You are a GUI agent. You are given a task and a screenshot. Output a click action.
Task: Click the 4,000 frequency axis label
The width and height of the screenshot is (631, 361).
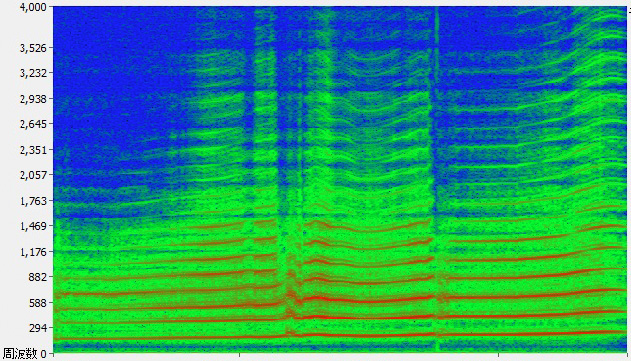(33, 7)
